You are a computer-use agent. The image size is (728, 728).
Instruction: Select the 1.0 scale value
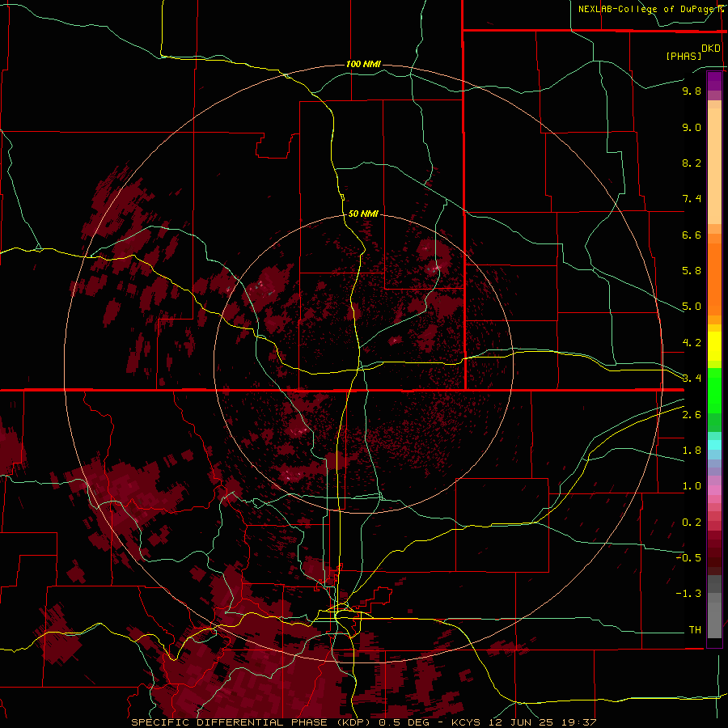[692, 486]
